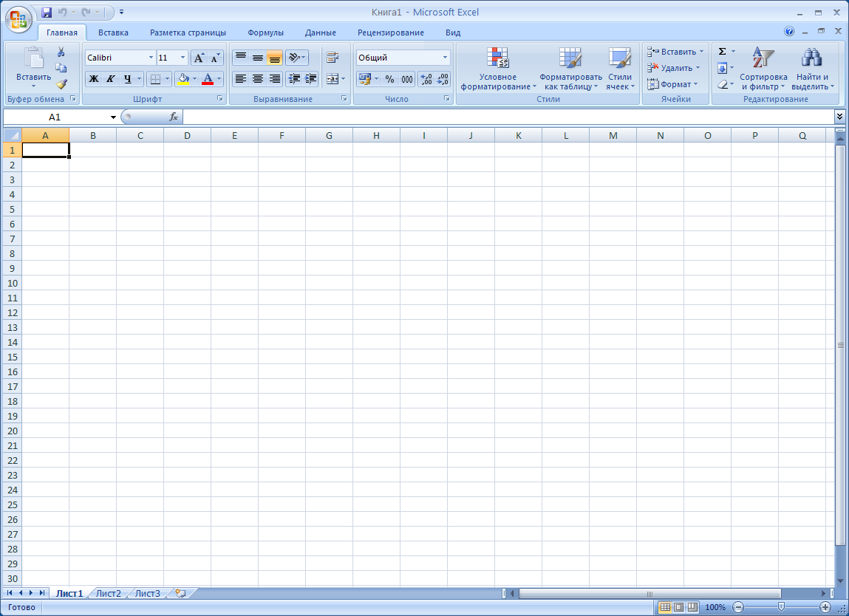Switch to the Рецензирование ribbon tab
849x616 pixels.
tap(390, 32)
